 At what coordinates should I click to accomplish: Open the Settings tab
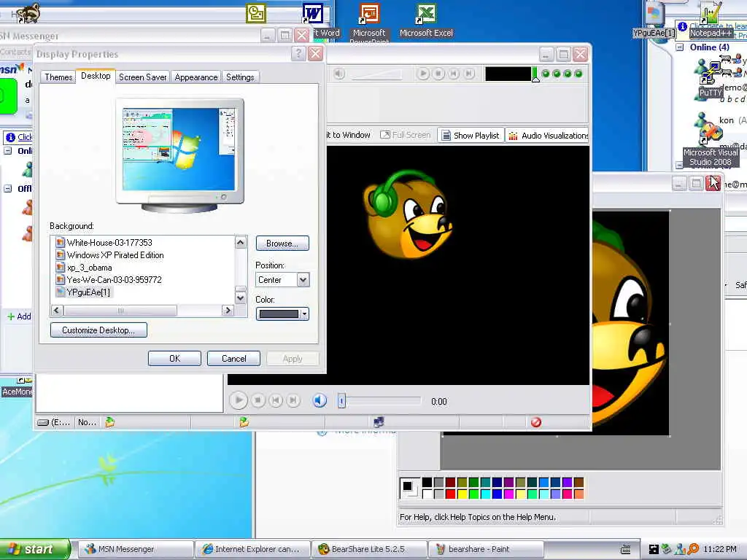(240, 77)
